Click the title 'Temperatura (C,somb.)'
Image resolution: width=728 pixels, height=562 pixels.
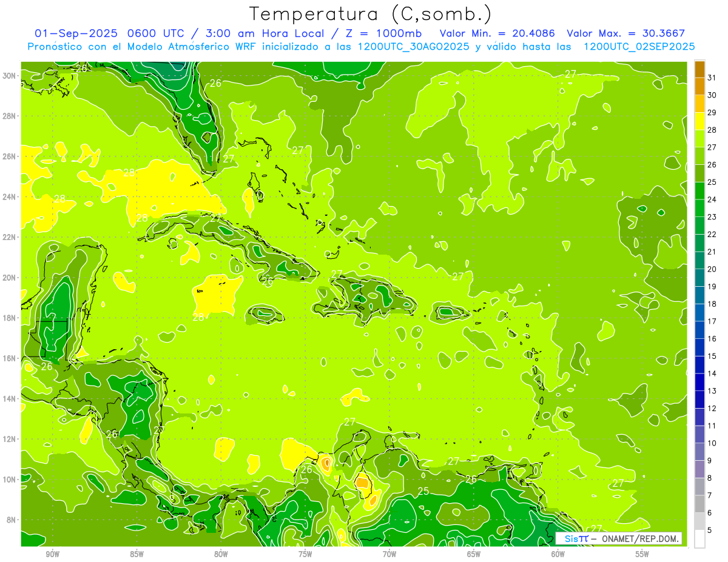click(371, 14)
